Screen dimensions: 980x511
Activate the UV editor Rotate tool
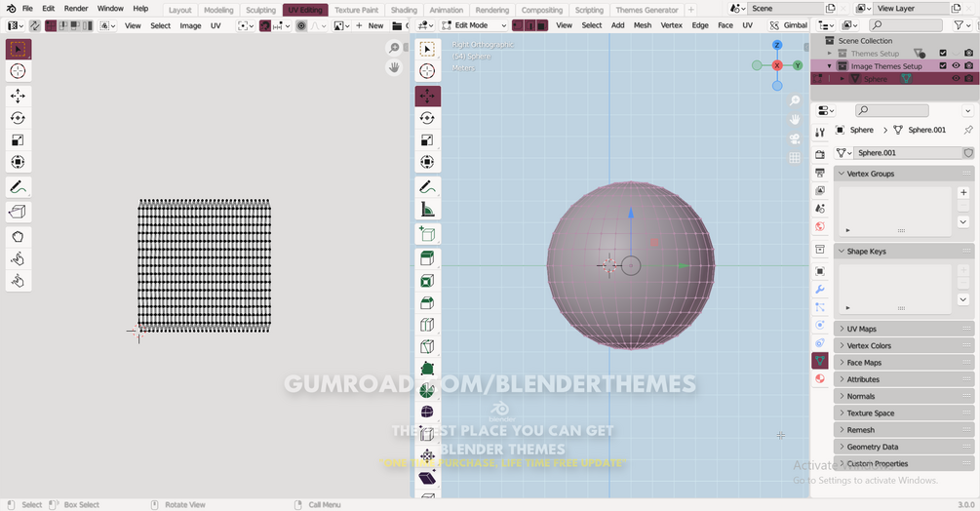pyautogui.click(x=19, y=118)
